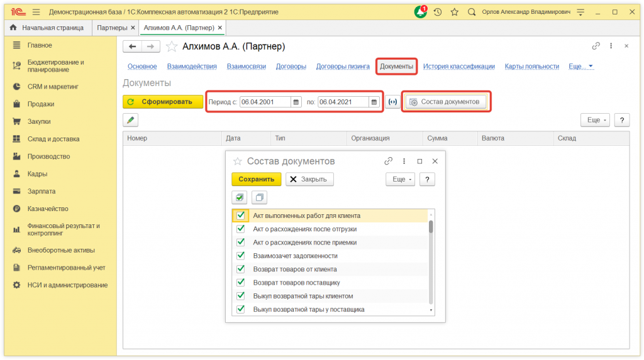
Task: Open Еще menu in Состав документов dialog
Action: tap(400, 179)
